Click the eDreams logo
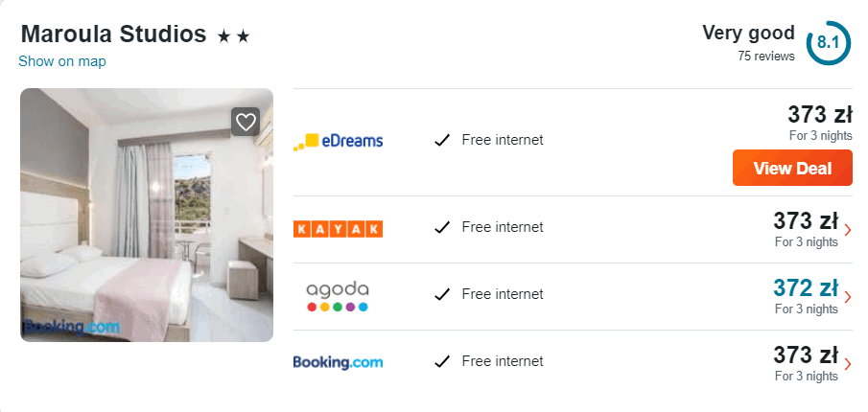The height and width of the screenshot is (412, 868). [x=338, y=141]
